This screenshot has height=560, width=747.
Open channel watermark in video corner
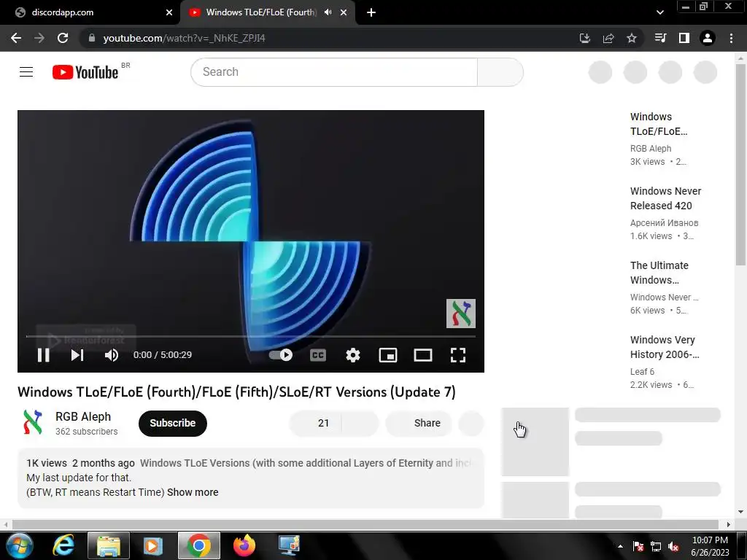[461, 314]
